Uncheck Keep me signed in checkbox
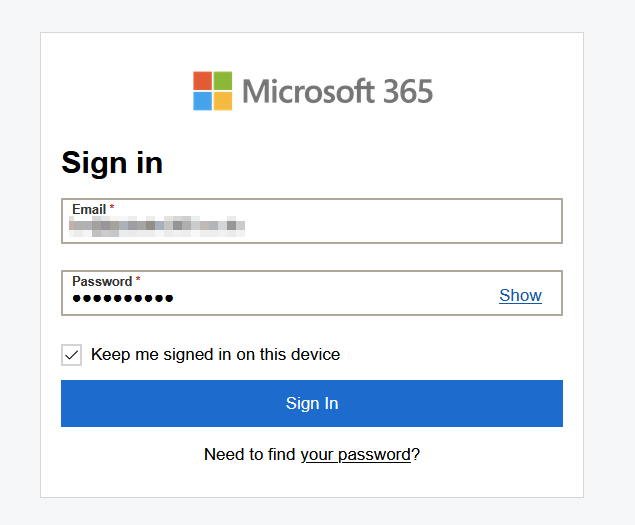635x525 pixels. point(72,355)
